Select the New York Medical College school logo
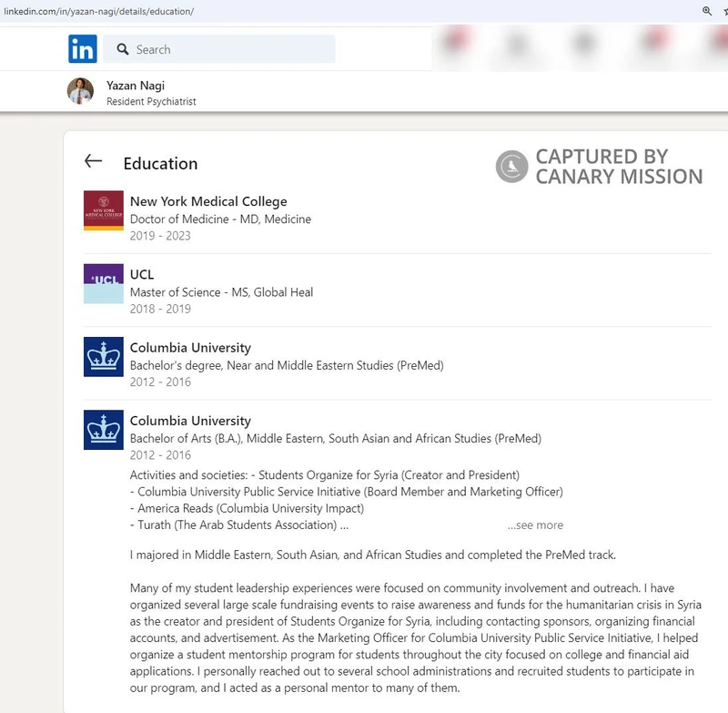 (103, 210)
